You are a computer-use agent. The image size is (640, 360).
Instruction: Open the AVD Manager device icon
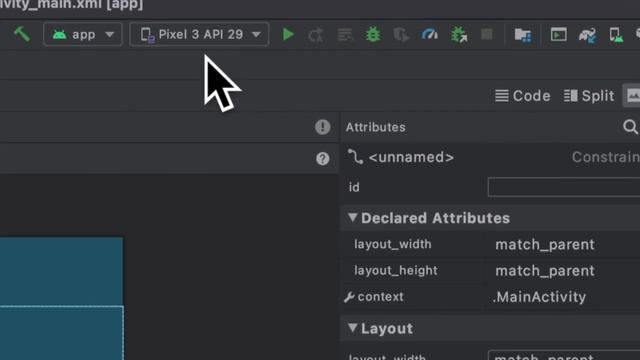point(616,35)
